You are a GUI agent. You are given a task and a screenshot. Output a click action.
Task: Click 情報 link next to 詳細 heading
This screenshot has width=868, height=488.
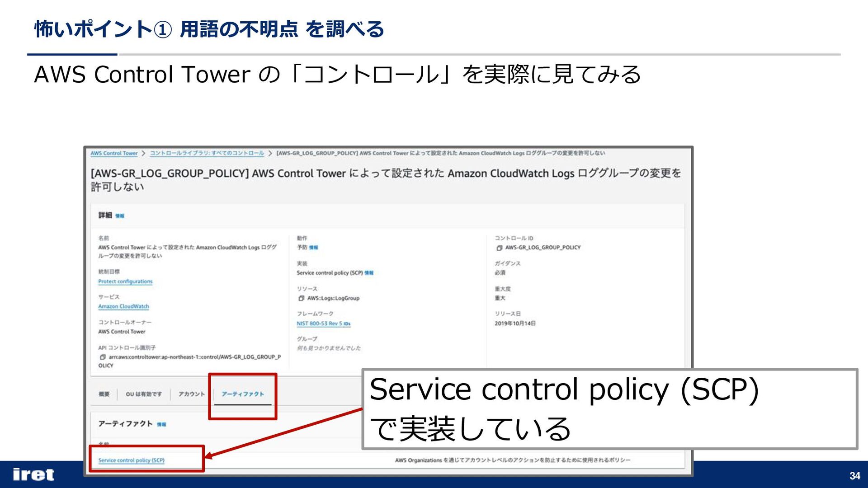tap(120, 216)
